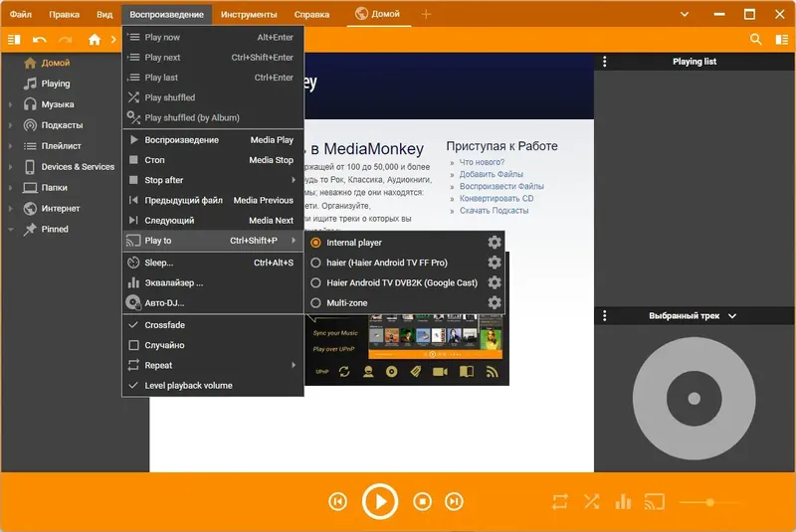The image size is (796, 532).
Task: Open the Воспроизвести Файлы link
Action: coord(501,186)
